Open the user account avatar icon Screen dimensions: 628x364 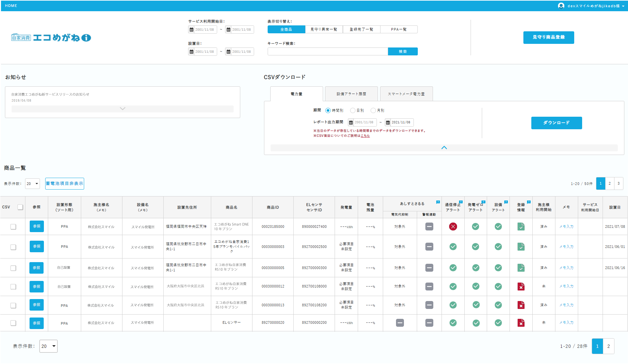[561, 6]
